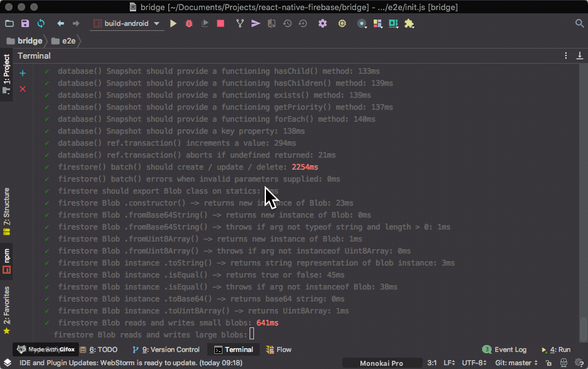Click the compare/diff files icon
Image resolution: width=588 pixels, height=369 pixels.
(272, 23)
